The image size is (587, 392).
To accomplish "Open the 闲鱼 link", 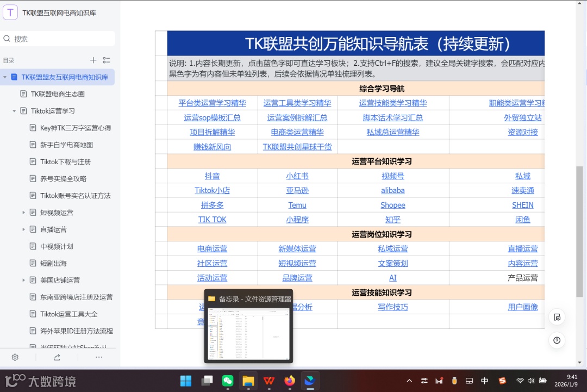I will tap(523, 220).
